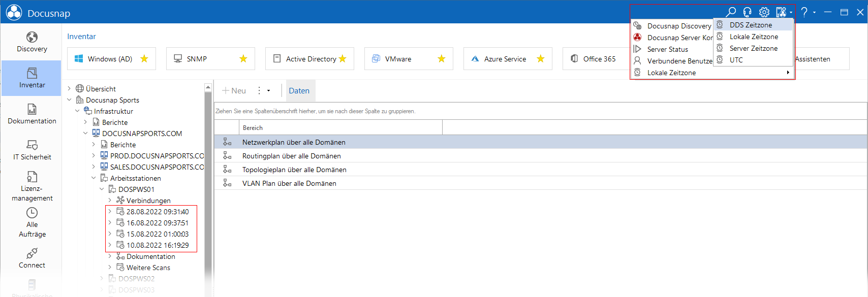Click the help question mark icon
Image resolution: width=868 pixels, height=297 pixels.
tap(804, 12)
